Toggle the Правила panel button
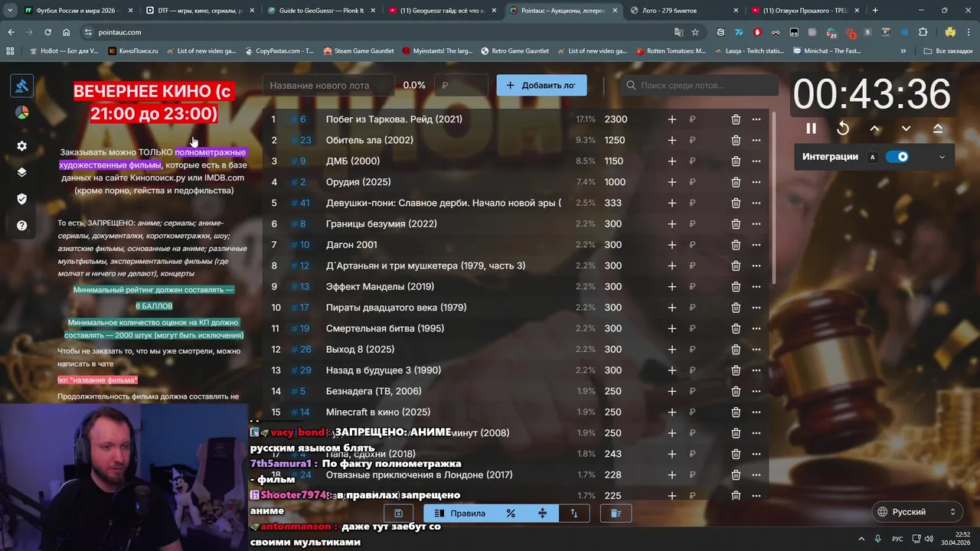Screen dimensions: 980x551 pyautogui.click(x=459, y=514)
